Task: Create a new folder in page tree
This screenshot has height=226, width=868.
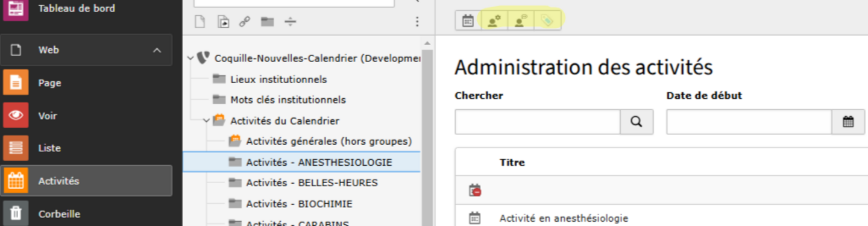Action: tap(268, 22)
